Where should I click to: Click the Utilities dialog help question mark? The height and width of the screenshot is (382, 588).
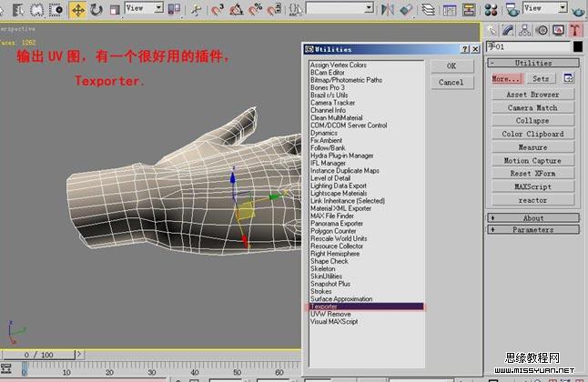pos(465,49)
